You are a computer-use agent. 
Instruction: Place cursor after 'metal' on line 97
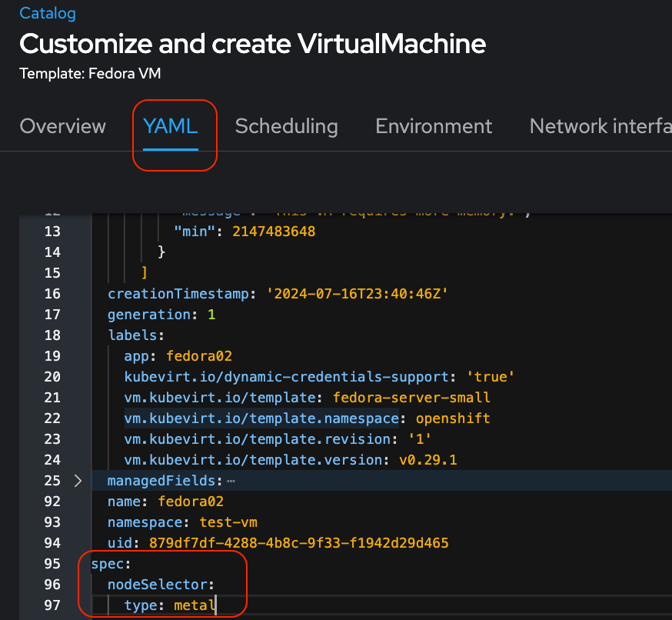pyautogui.click(x=216, y=605)
